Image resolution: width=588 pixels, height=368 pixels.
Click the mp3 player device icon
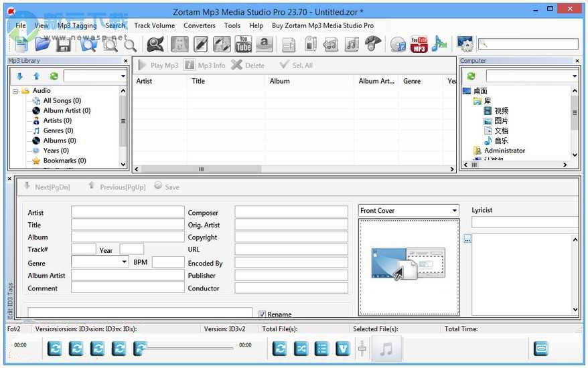click(310, 44)
